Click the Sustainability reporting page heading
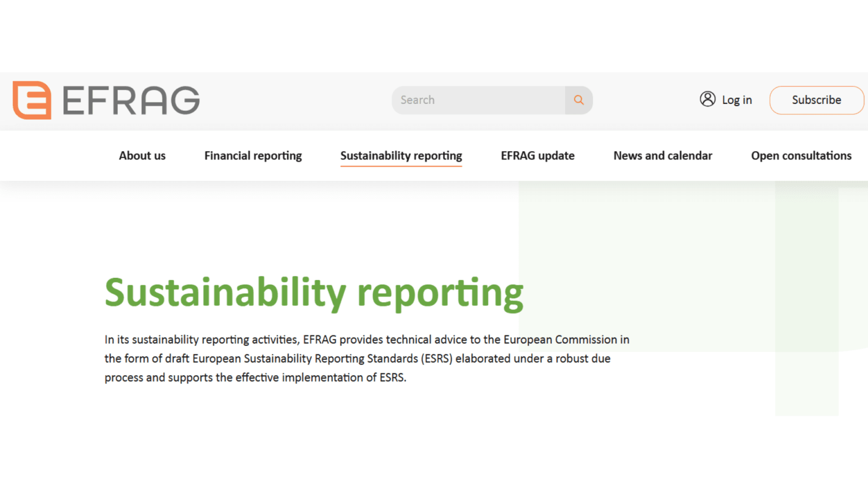 [x=313, y=292]
